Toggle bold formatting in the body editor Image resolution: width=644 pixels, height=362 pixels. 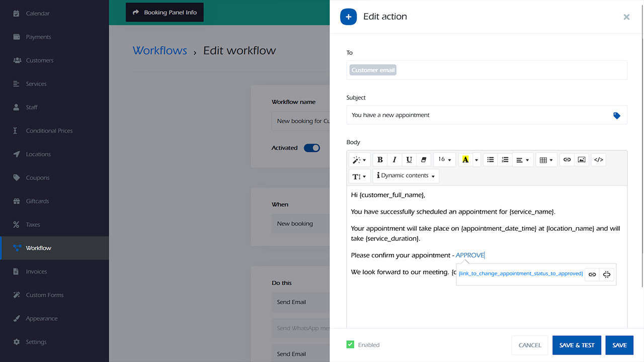pos(380,160)
